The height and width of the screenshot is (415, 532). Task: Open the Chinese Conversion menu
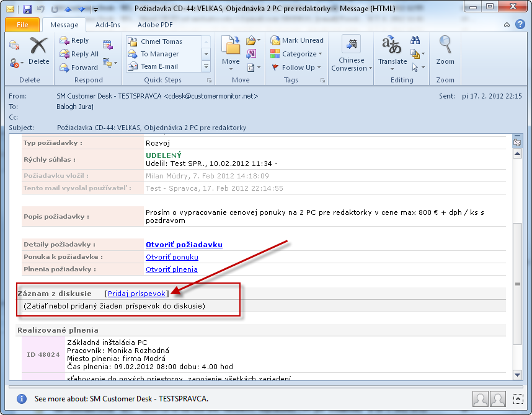click(x=352, y=53)
